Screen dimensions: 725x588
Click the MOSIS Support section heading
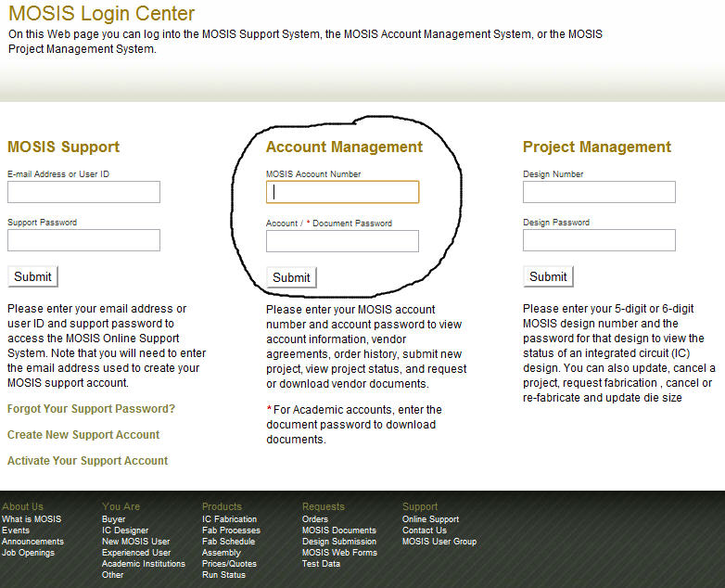64,147
